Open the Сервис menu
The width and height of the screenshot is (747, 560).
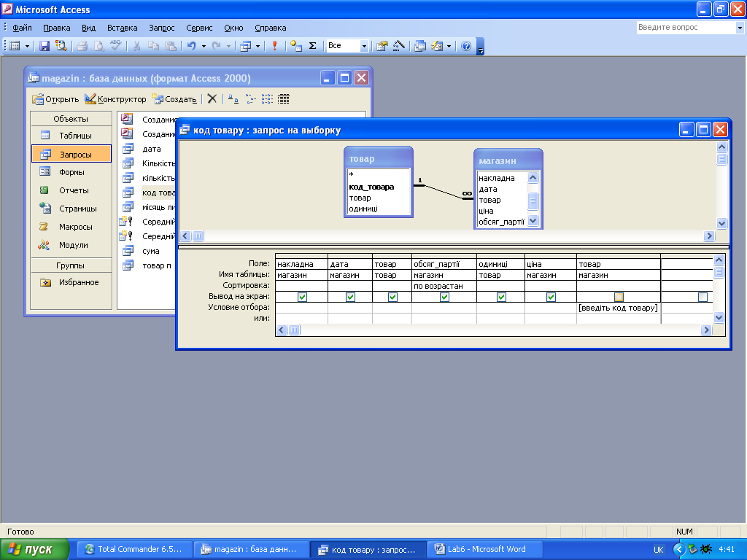click(199, 28)
